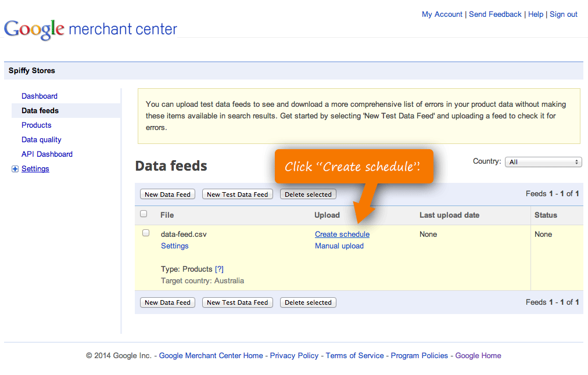
Task: Open My Account link in header
Action: [x=442, y=14]
